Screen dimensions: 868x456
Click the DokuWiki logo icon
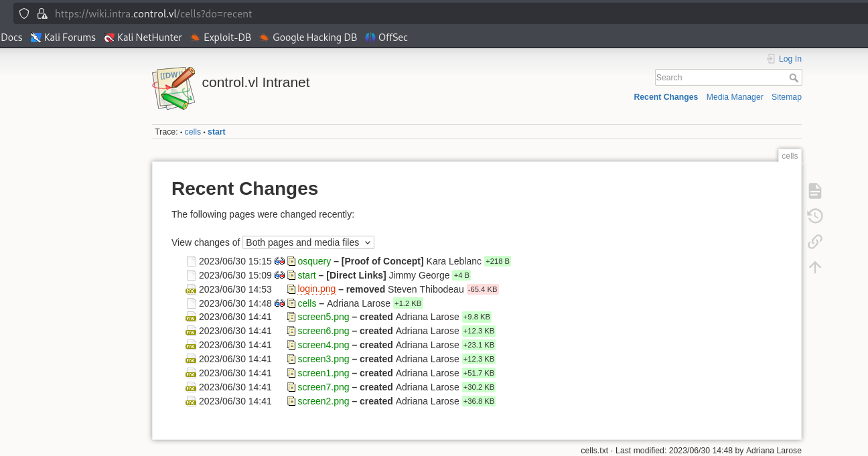coord(174,88)
